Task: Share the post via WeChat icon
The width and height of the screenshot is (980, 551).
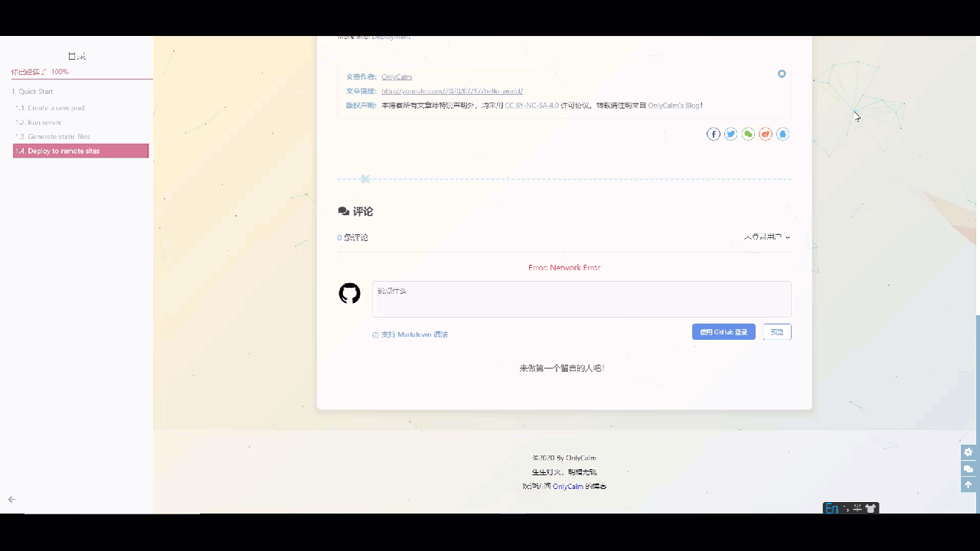Action: point(748,134)
